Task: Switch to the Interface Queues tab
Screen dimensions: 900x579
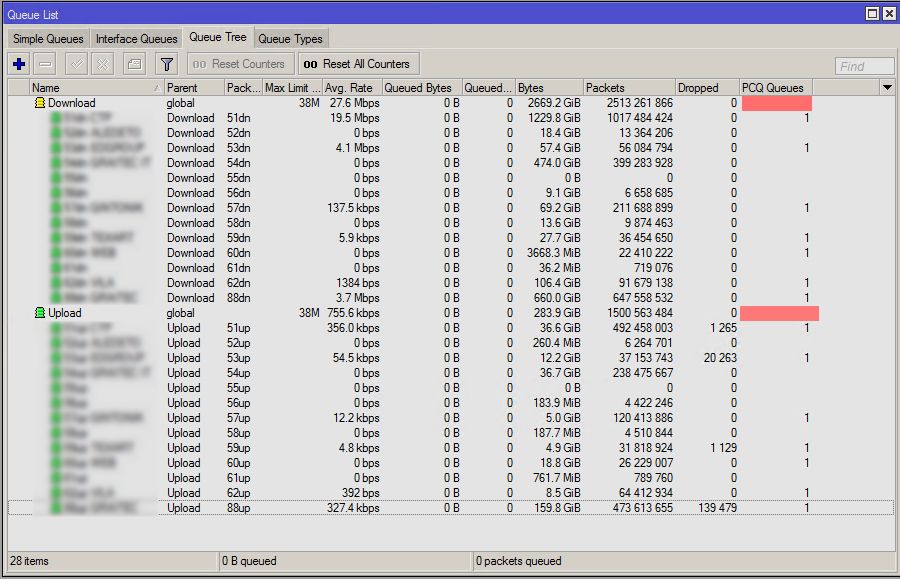Action: pos(136,39)
